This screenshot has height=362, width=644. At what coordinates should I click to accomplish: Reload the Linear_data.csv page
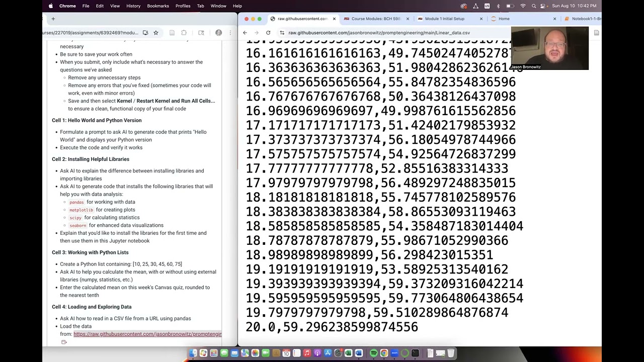click(x=268, y=33)
